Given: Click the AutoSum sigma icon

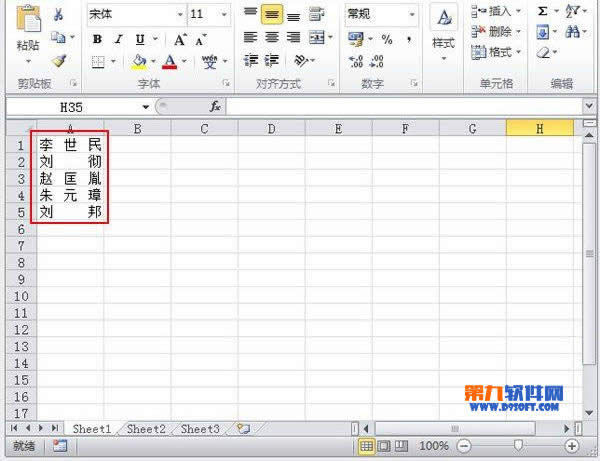Looking at the screenshot, I should [543, 11].
